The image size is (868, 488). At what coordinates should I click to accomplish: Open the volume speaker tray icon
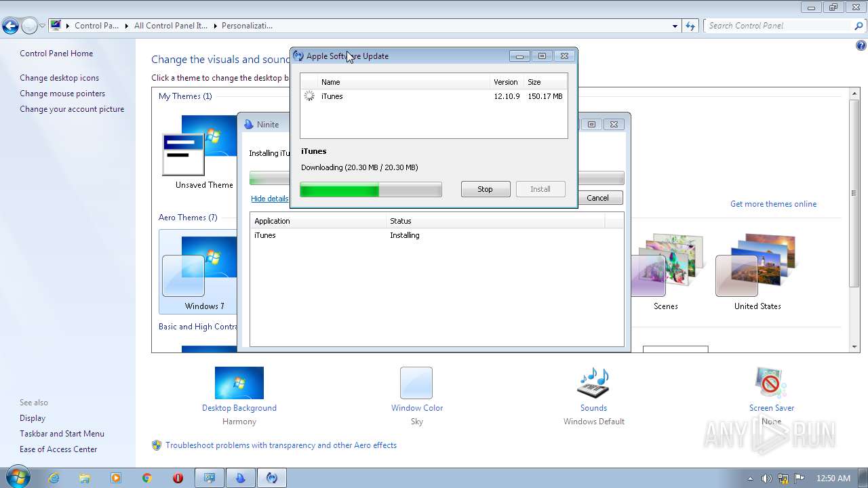766,479
